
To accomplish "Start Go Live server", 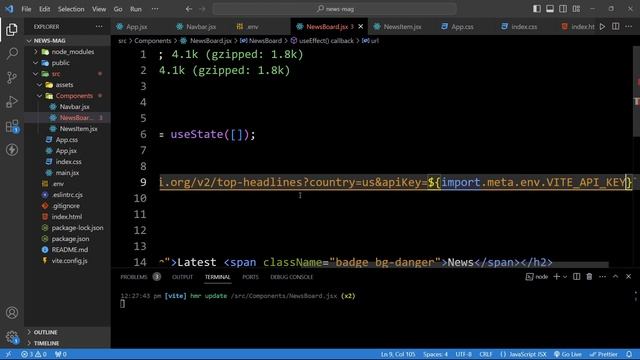I will (568, 354).
